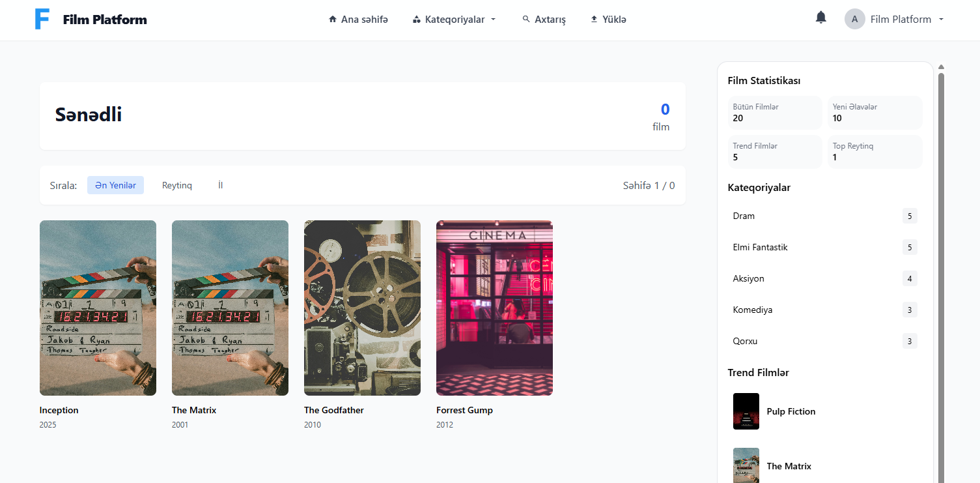
Task: Select the Elmi Fantastik category
Action: point(760,247)
